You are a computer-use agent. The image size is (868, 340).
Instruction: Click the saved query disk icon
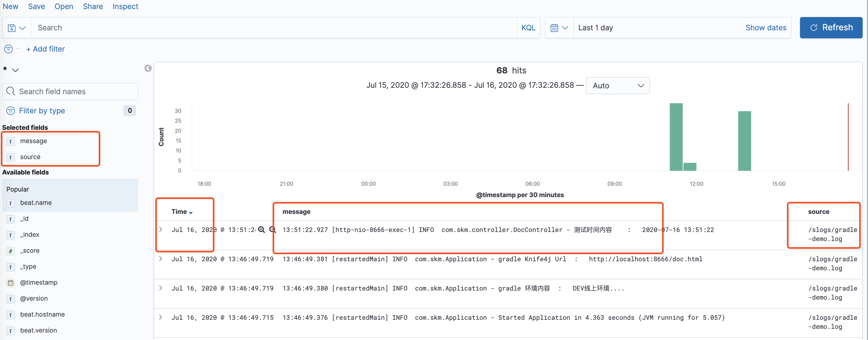pyautogui.click(x=12, y=28)
